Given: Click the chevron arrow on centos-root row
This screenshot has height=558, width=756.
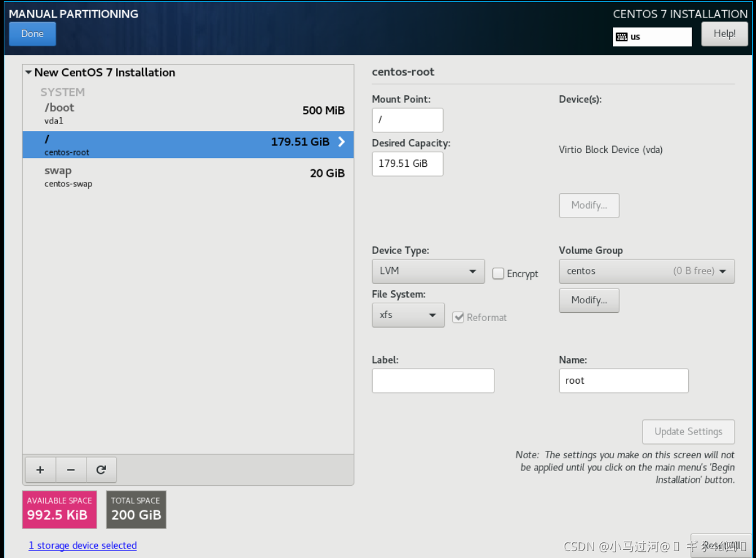Looking at the screenshot, I should pyautogui.click(x=341, y=142).
